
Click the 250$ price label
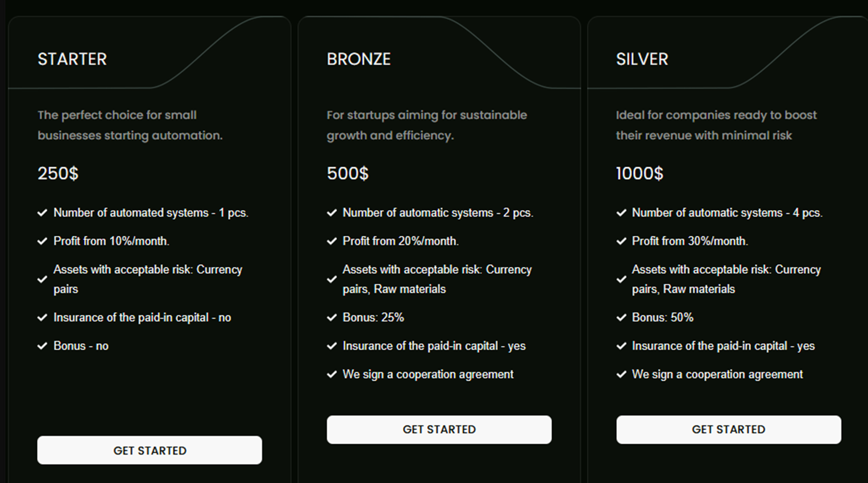coord(58,173)
